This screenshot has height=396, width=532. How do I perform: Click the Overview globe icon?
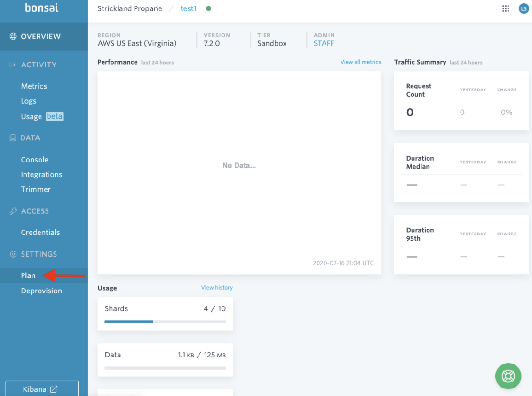[13, 36]
